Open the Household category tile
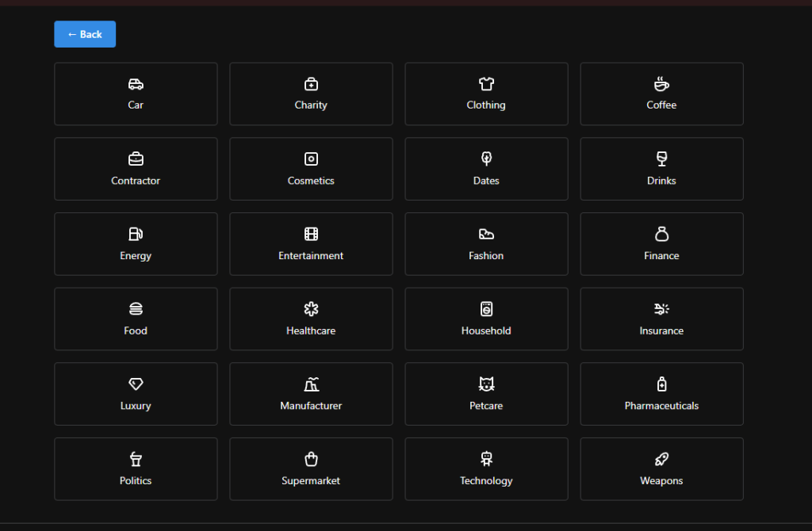This screenshot has width=812, height=531. [486, 319]
